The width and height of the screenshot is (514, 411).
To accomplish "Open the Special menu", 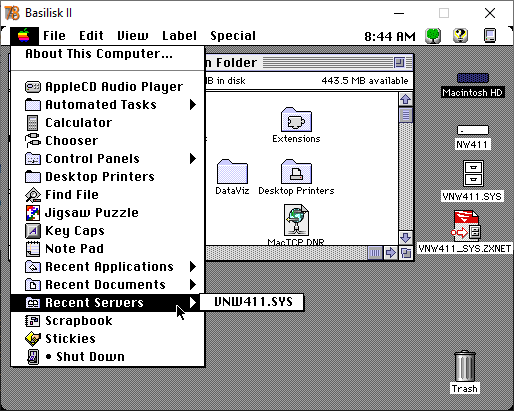I will (x=233, y=36).
